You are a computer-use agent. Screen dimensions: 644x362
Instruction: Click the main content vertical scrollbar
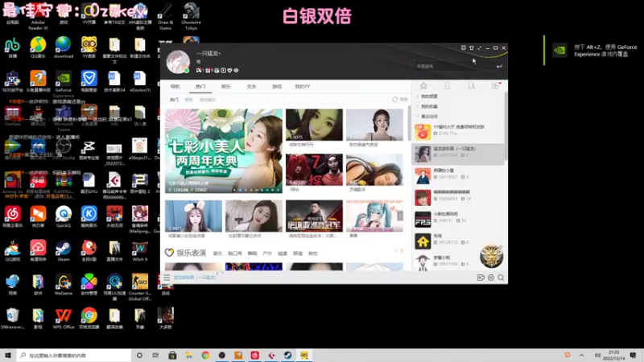[x=409, y=123]
